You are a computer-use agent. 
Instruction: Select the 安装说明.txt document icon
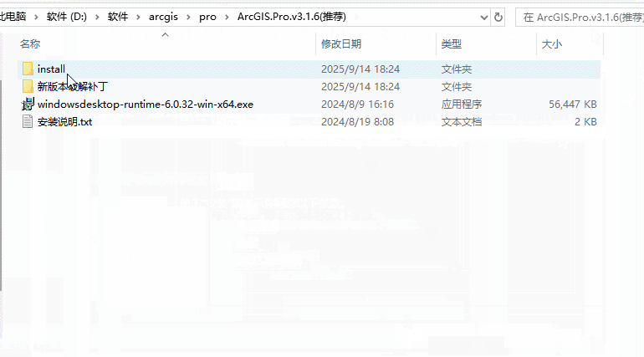coord(28,122)
